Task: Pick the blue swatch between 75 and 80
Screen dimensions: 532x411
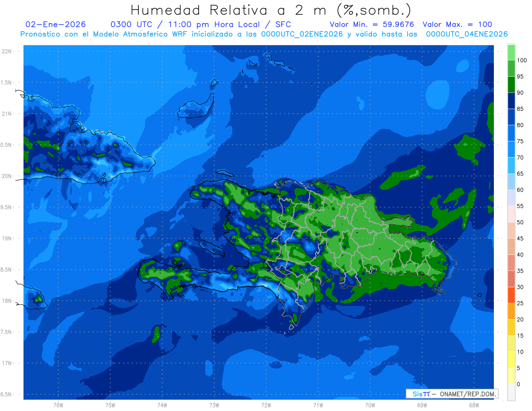Action: pos(511,133)
